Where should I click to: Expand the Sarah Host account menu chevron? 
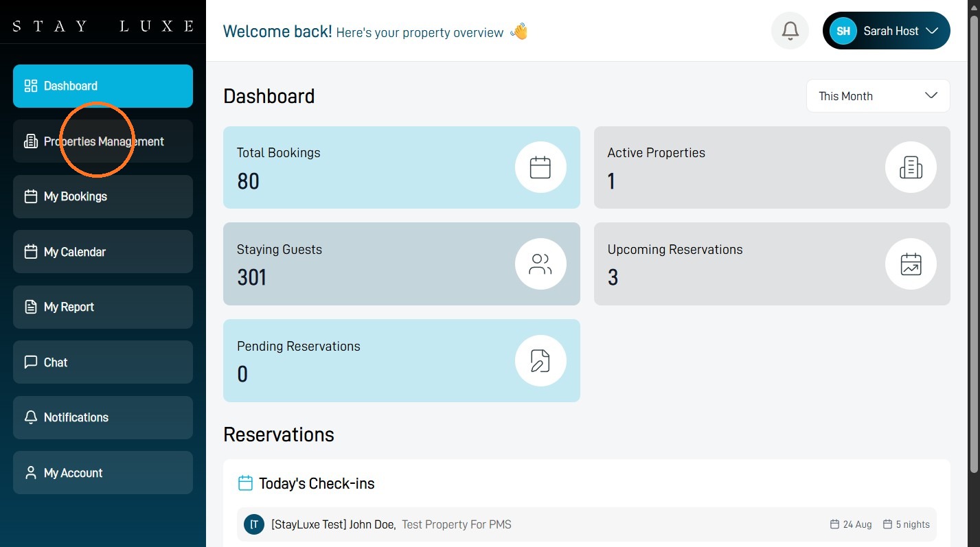(932, 31)
